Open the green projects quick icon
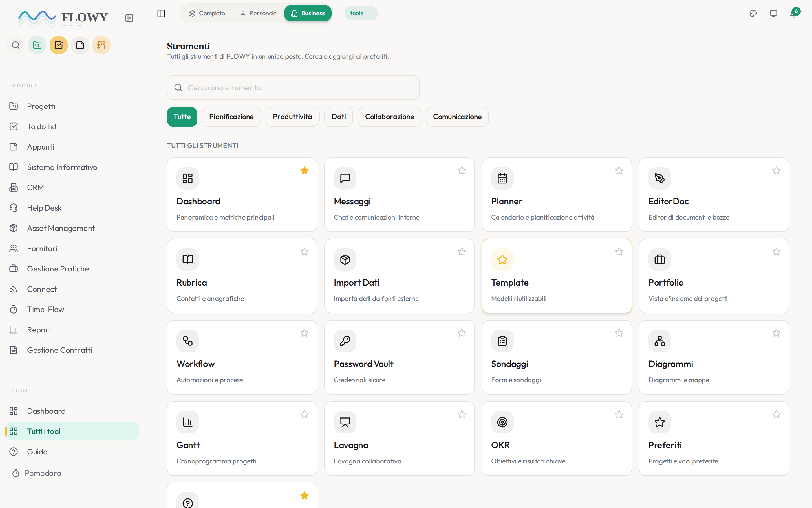812x508 pixels. [x=37, y=45]
